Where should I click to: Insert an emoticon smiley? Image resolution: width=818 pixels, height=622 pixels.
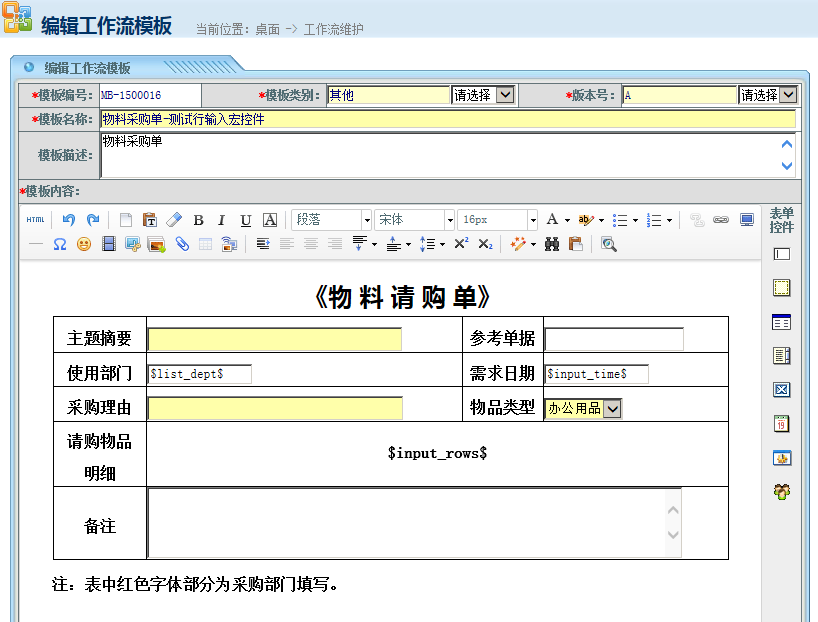click(x=84, y=244)
